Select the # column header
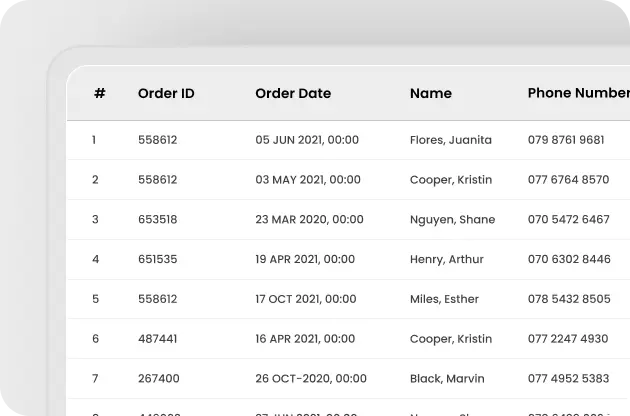 [x=100, y=93]
